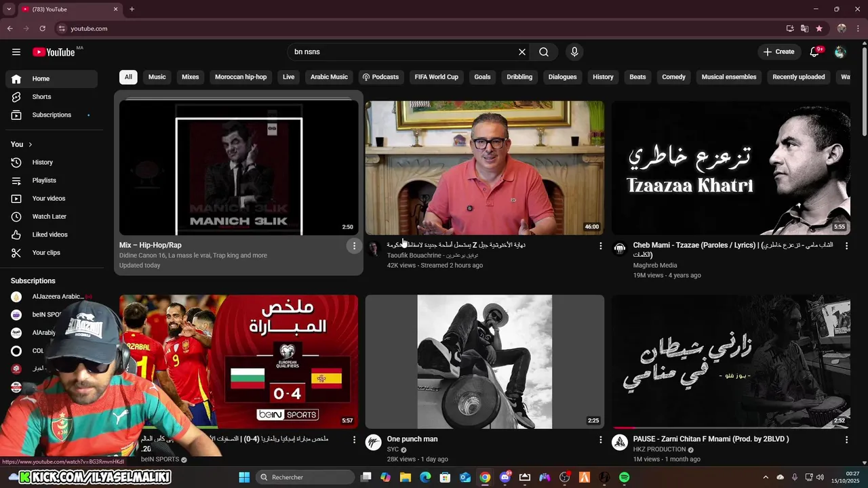Click the translate page icon in address bar
868x488 pixels.
[x=804, y=28]
